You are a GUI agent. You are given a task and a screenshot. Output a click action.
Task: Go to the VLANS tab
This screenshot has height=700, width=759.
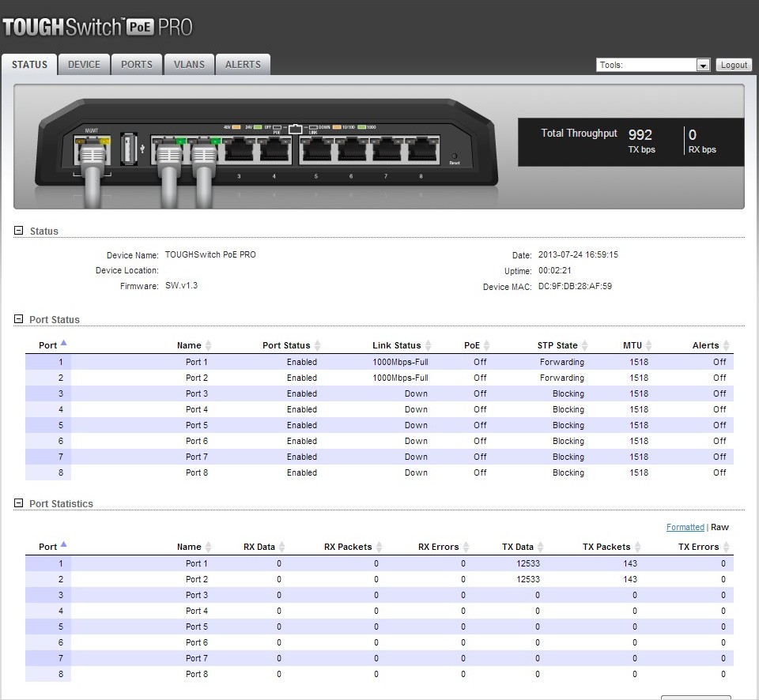click(x=189, y=64)
